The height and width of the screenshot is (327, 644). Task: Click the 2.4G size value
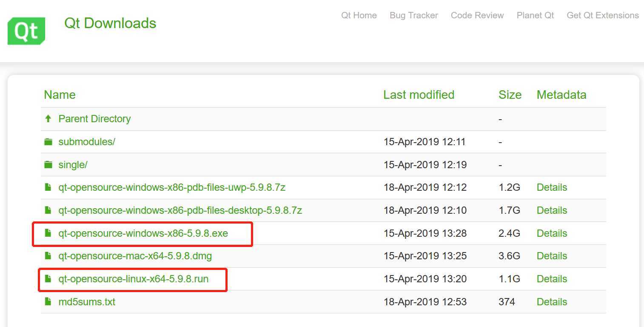tap(509, 233)
